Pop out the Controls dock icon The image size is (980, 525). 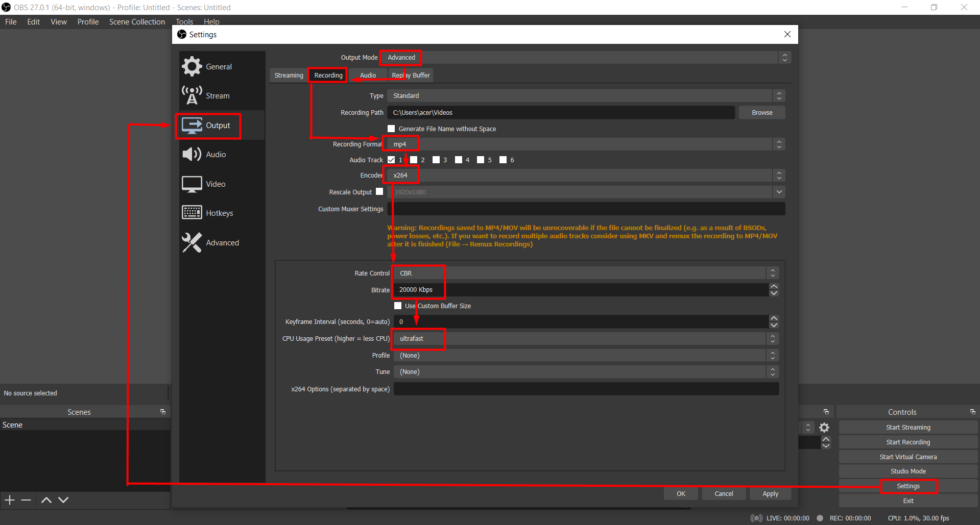972,412
